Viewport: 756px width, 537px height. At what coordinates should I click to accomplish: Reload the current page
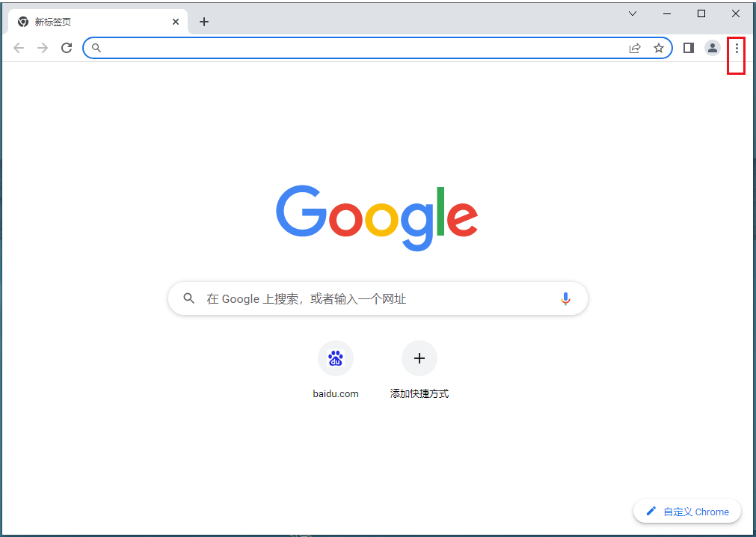[67, 48]
